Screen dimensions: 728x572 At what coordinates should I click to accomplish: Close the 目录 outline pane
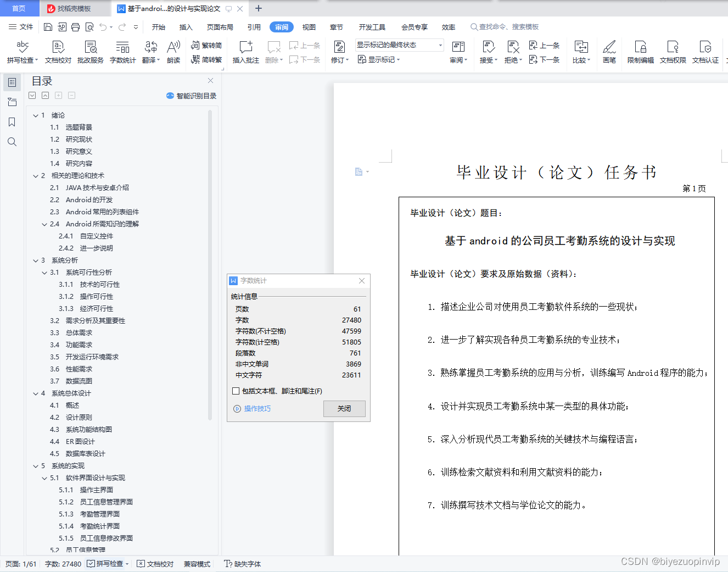coord(210,81)
